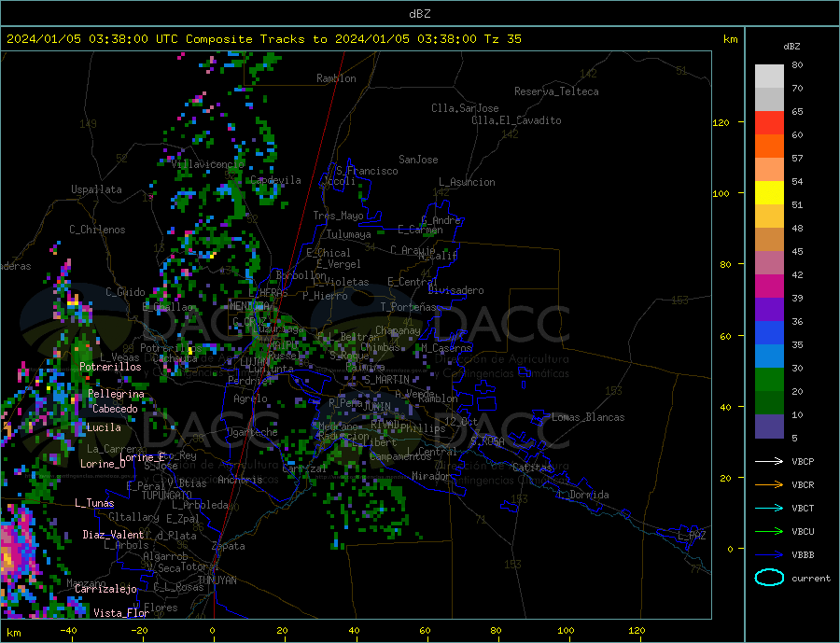Click the Pellegrina map label
Screen dimensions: 840x643
(116, 395)
